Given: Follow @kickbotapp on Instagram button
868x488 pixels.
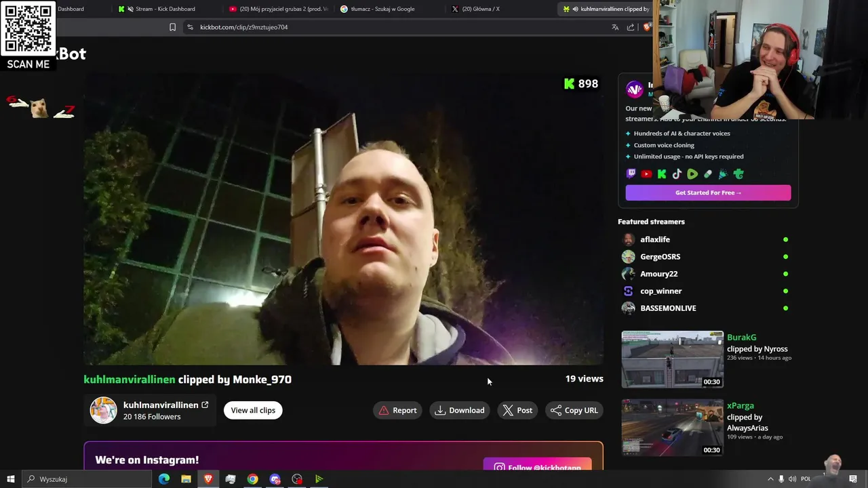Looking at the screenshot, I should point(537,465).
